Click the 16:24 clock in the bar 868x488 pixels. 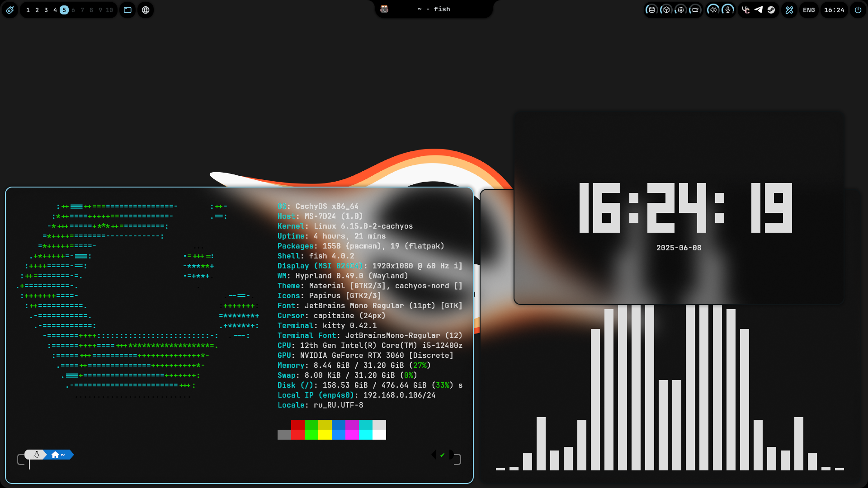click(x=834, y=10)
